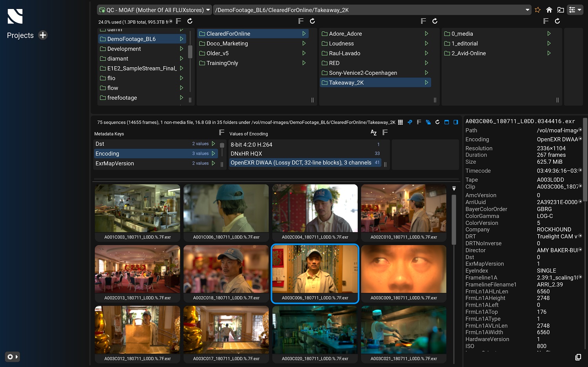Click the first folder column scrollbar

coord(190,52)
